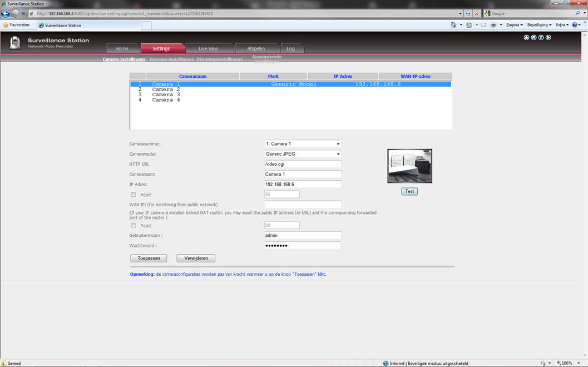Click the browser home page icon
The width and height of the screenshot is (588, 367).
click(x=453, y=24)
